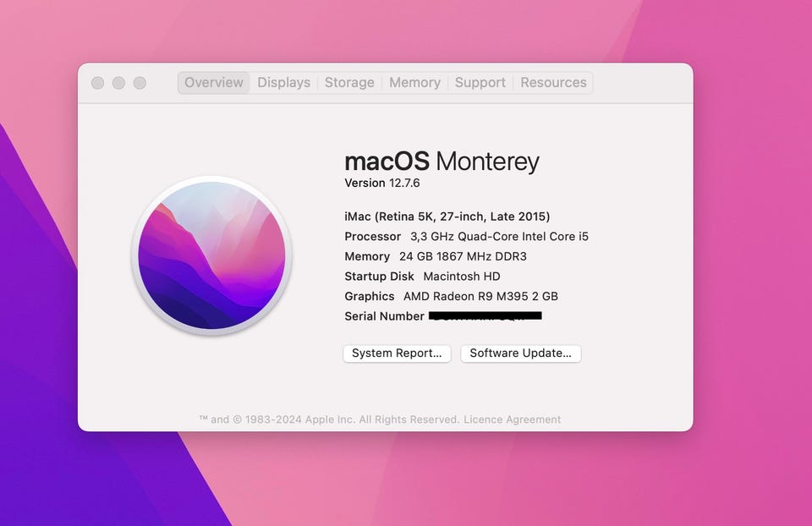Click the Graphics label
The image size is (812, 526).
(x=370, y=297)
